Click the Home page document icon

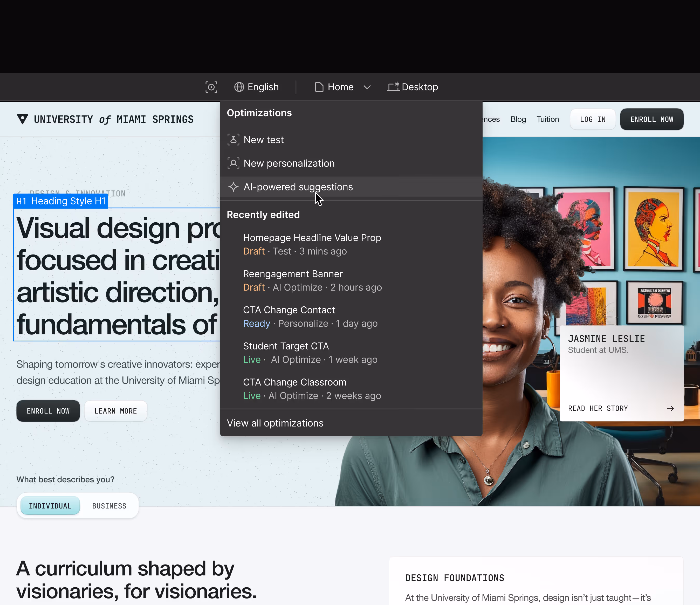click(319, 87)
